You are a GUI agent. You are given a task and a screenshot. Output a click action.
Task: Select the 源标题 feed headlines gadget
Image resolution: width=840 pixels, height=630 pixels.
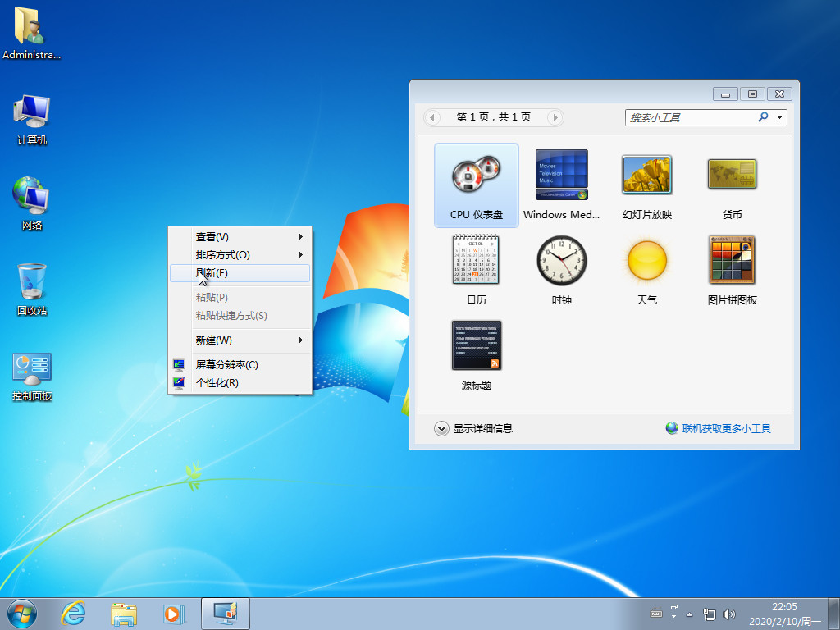(477, 345)
